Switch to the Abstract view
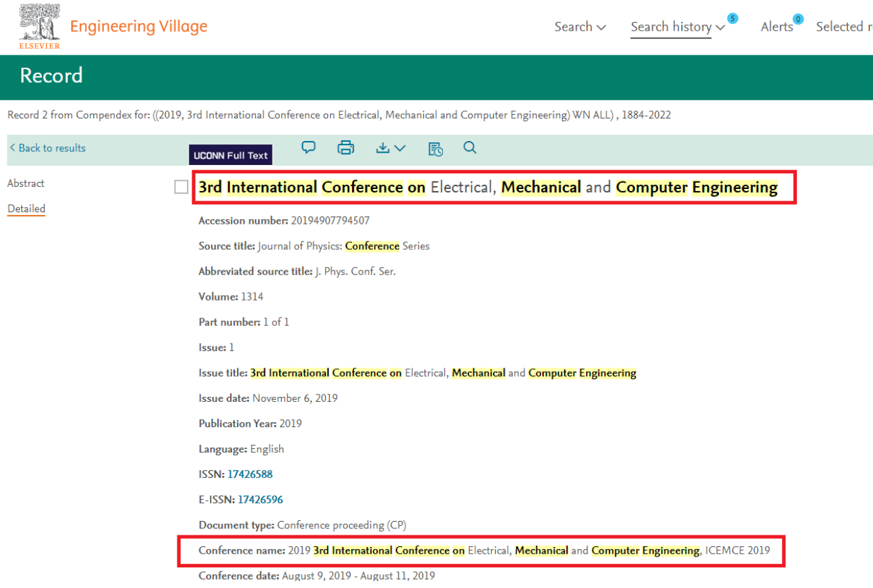Screen dimensions: 873x588 tap(26, 183)
